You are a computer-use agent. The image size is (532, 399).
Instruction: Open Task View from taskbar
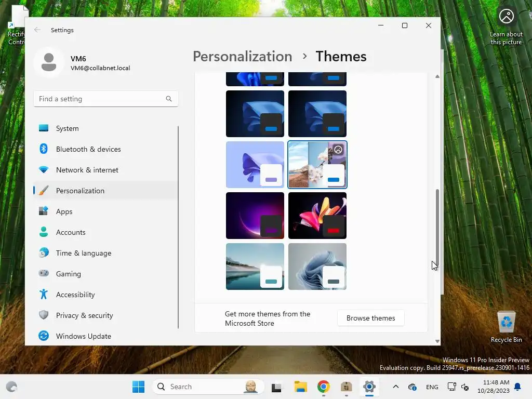point(276,387)
